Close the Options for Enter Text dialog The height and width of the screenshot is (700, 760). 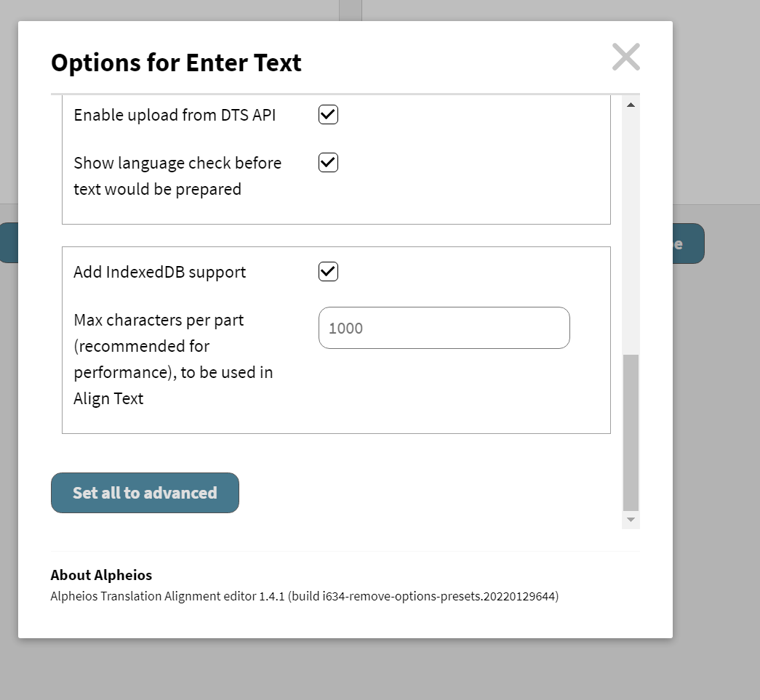tap(625, 57)
